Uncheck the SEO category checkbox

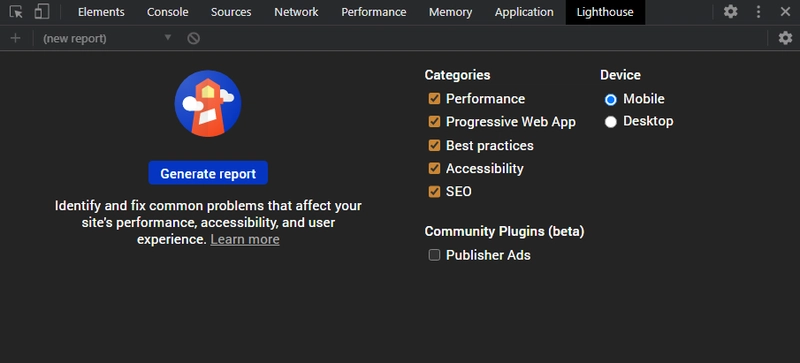click(434, 192)
